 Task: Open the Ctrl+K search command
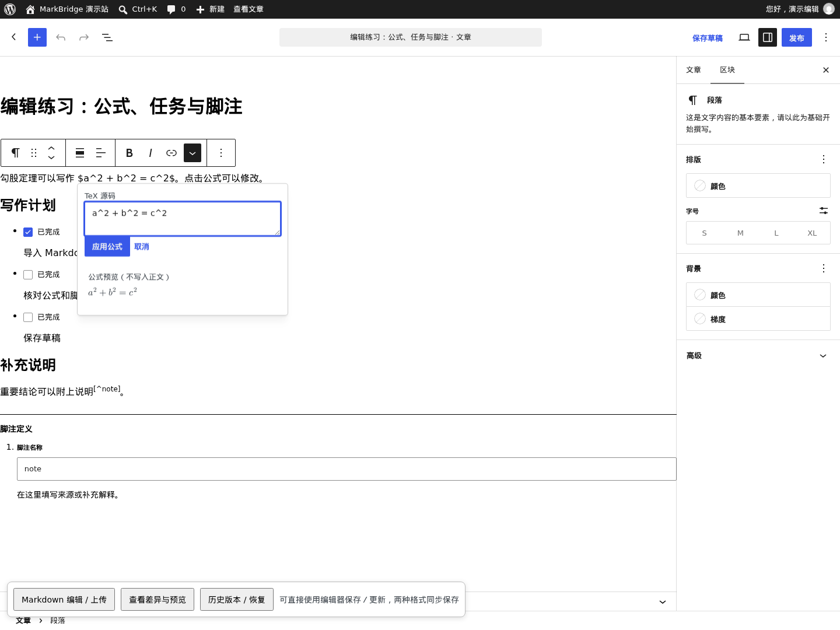pos(138,9)
